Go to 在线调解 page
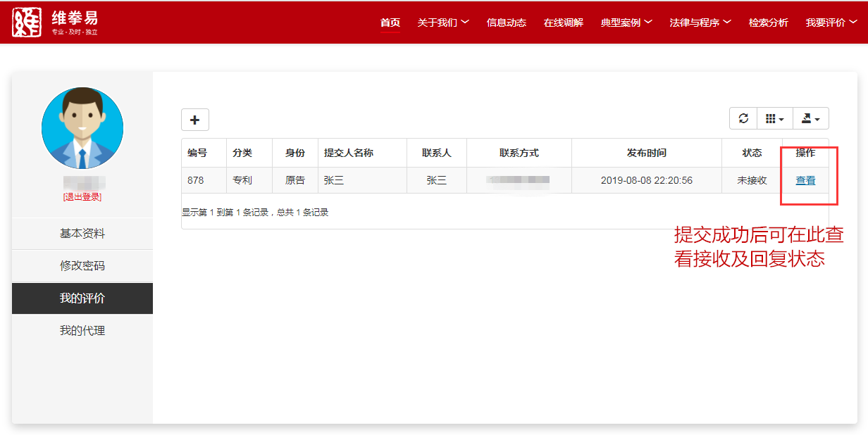The height and width of the screenshot is (435, 868). pyautogui.click(x=563, y=23)
